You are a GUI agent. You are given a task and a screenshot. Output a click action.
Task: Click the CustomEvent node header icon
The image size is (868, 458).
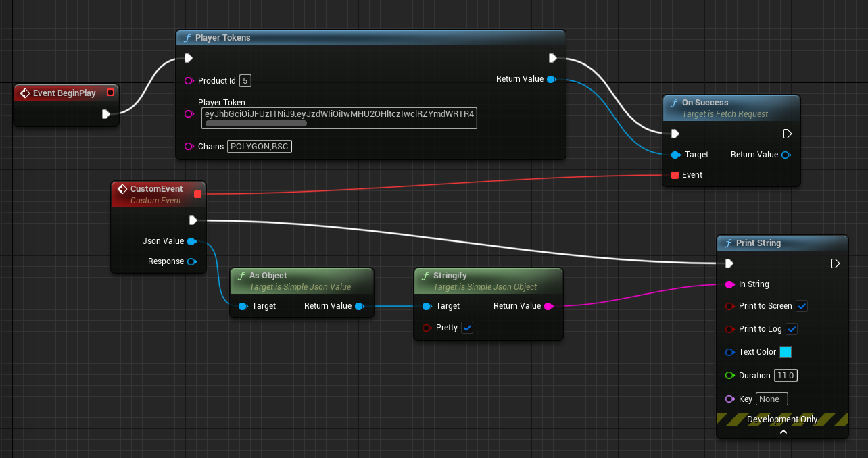coord(123,189)
